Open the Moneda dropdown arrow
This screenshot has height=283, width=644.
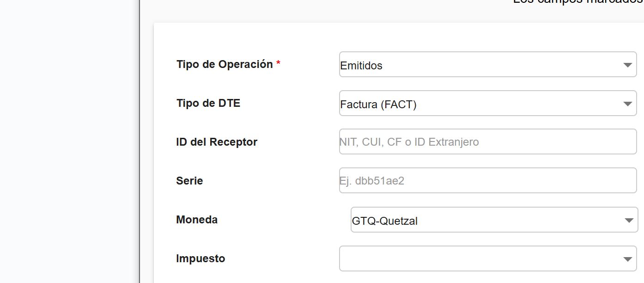coord(628,220)
